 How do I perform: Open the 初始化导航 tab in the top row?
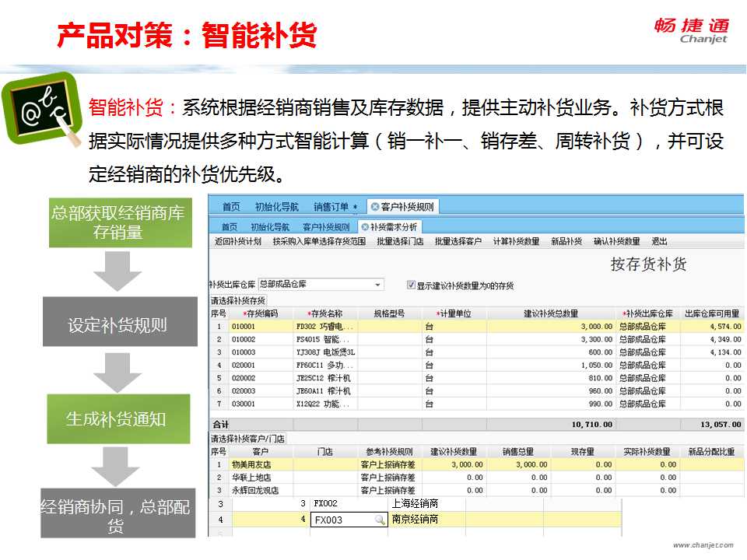pyautogui.click(x=276, y=207)
